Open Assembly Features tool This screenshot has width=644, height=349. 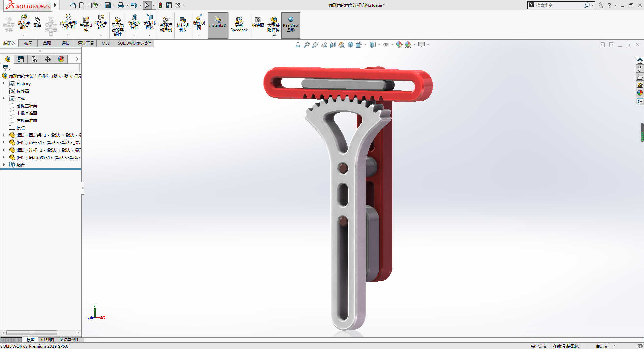[x=134, y=22]
